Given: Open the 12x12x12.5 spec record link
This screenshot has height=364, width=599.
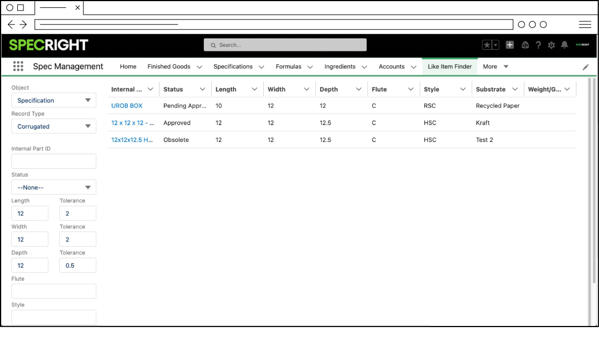Looking at the screenshot, I should pos(131,139).
